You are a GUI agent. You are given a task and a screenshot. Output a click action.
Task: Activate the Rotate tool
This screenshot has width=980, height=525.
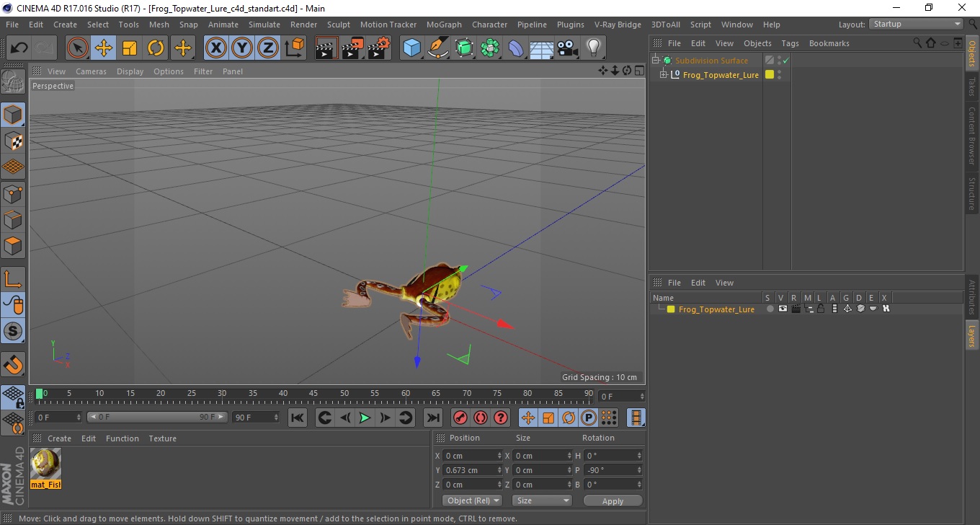click(x=156, y=48)
